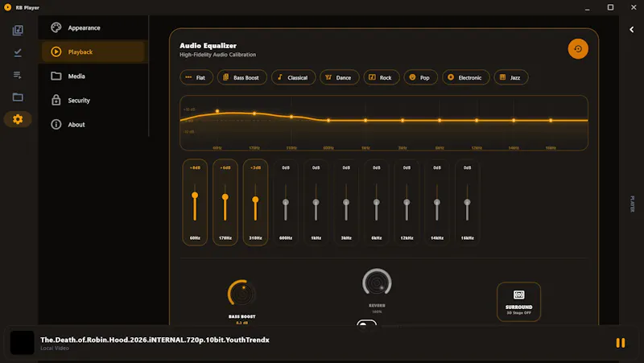The image size is (644, 363).
Task: Click the Reverb knob
Action: (x=377, y=282)
